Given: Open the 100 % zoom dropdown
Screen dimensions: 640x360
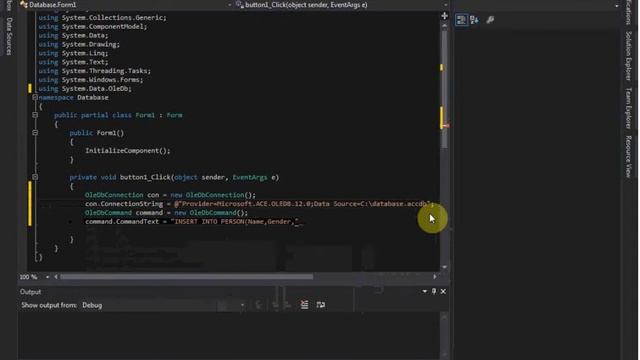Looking at the screenshot, I should (47, 277).
